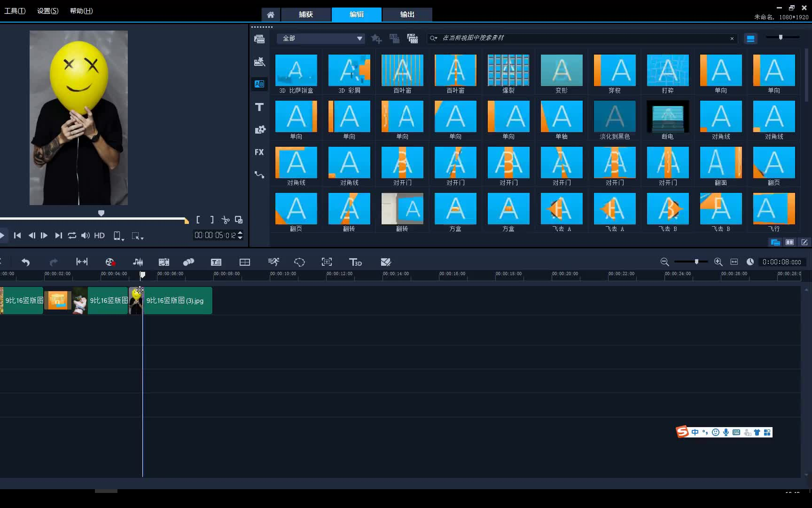Open the media library panel at top of sidebar
The image size is (812, 508).
click(x=259, y=39)
